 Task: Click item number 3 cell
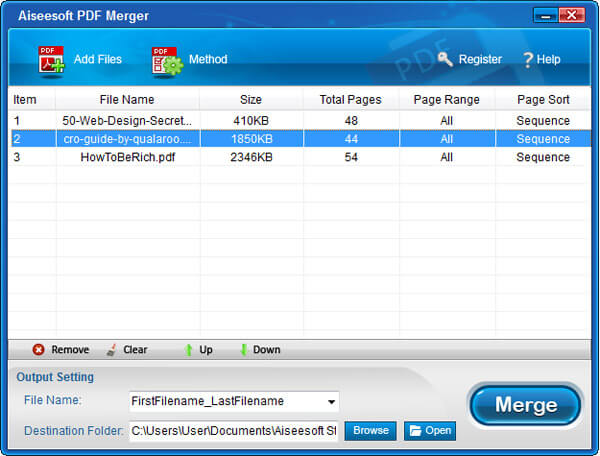tap(16, 157)
